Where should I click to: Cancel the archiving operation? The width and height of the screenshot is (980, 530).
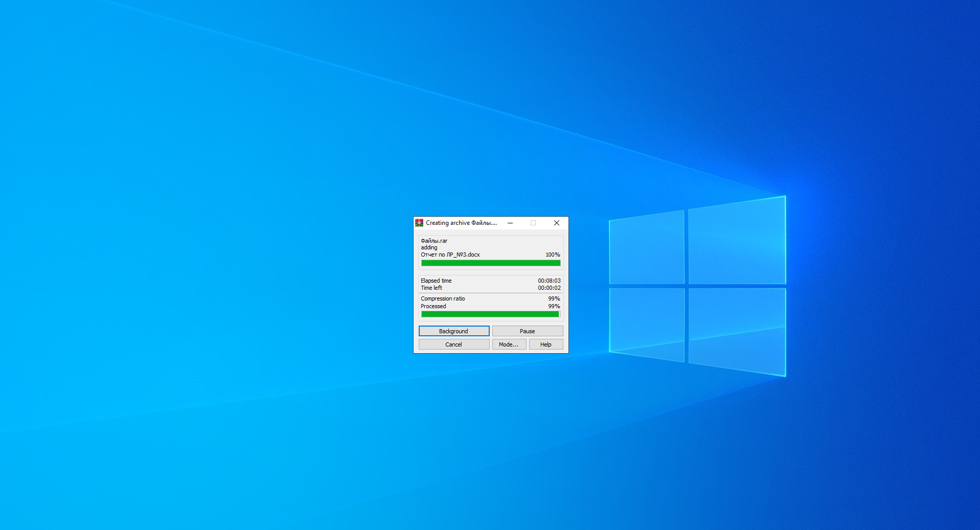[x=454, y=344]
